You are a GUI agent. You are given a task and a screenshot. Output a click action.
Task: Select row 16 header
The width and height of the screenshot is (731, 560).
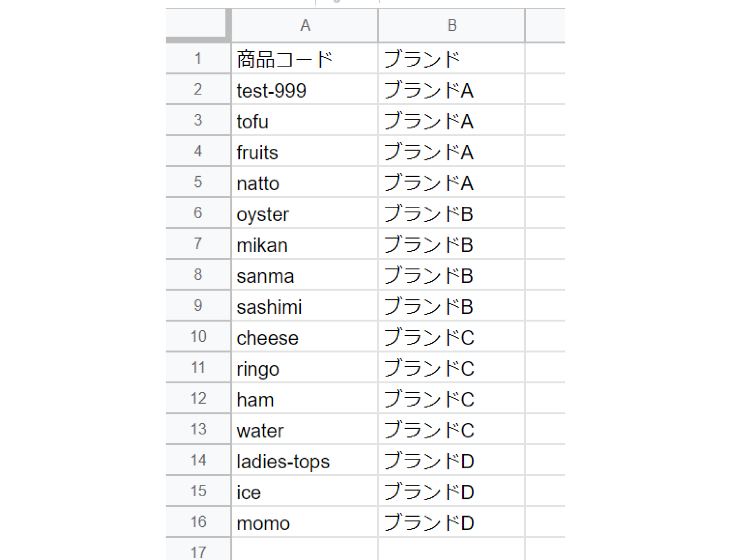pos(198,522)
